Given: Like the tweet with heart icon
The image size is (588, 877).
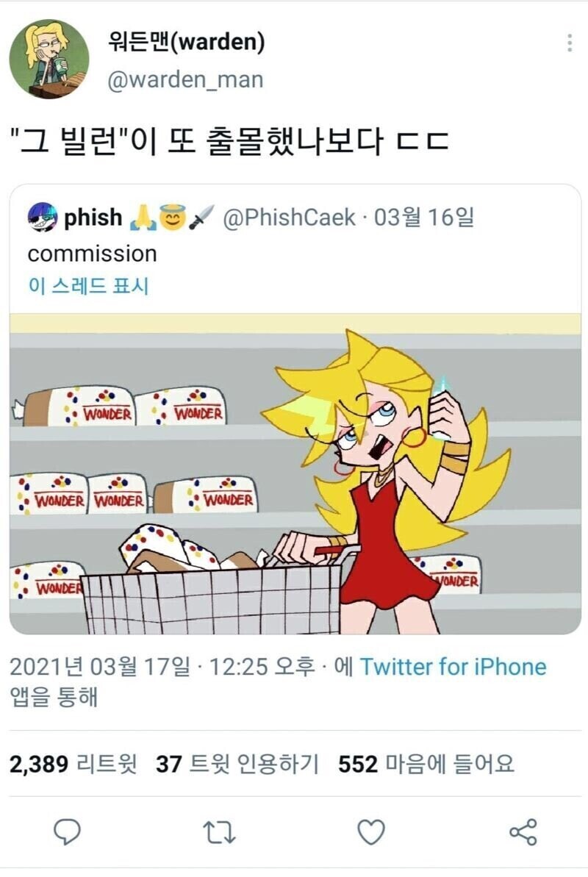Looking at the screenshot, I should pyautogui.click(x=371, y=831).
